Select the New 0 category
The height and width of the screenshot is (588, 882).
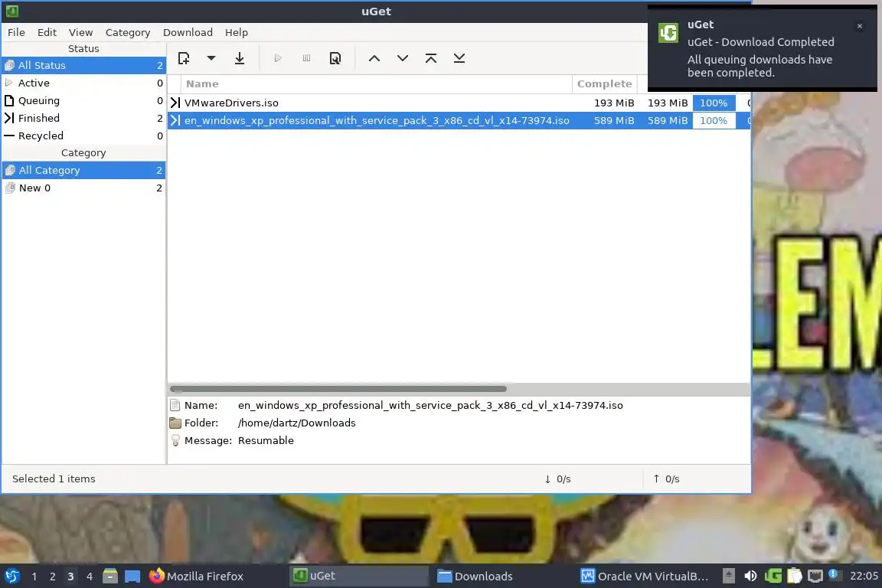pyautogui.click(x=83, y=188)
